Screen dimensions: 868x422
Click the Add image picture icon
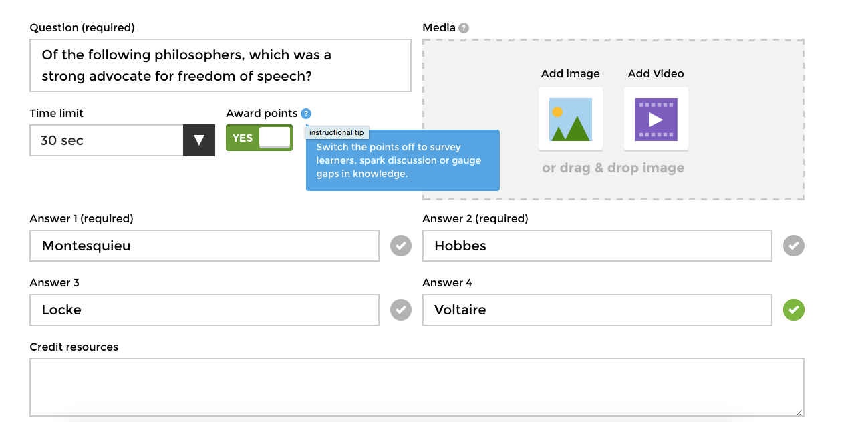point(570,119)
